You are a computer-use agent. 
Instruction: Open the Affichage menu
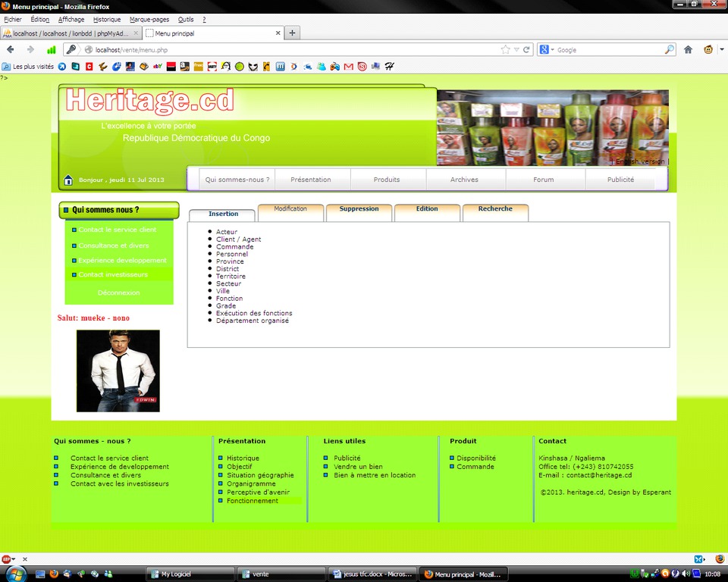71,20
